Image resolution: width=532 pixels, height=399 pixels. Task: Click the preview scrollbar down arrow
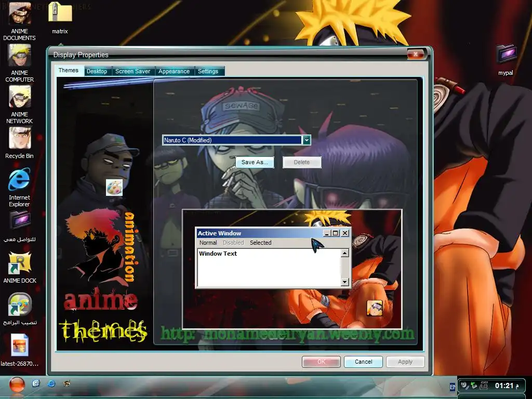coord(345,282)
